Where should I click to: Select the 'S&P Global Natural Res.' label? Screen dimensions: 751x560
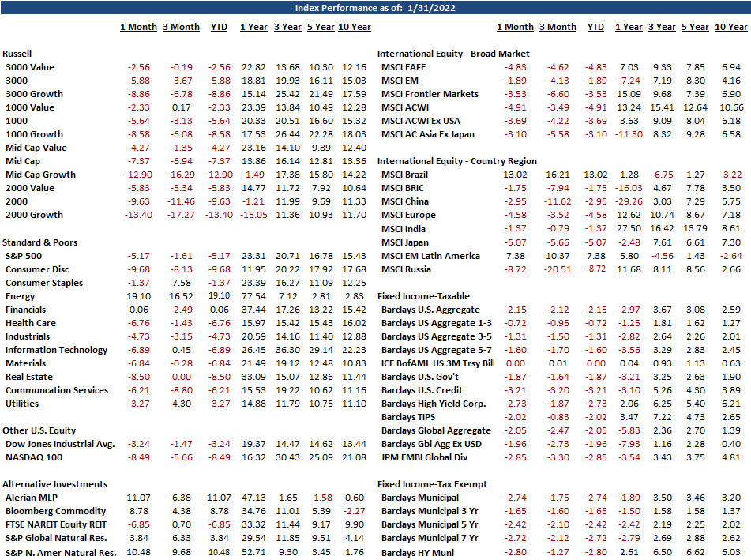pyautogui.click(x=56, y=537)
